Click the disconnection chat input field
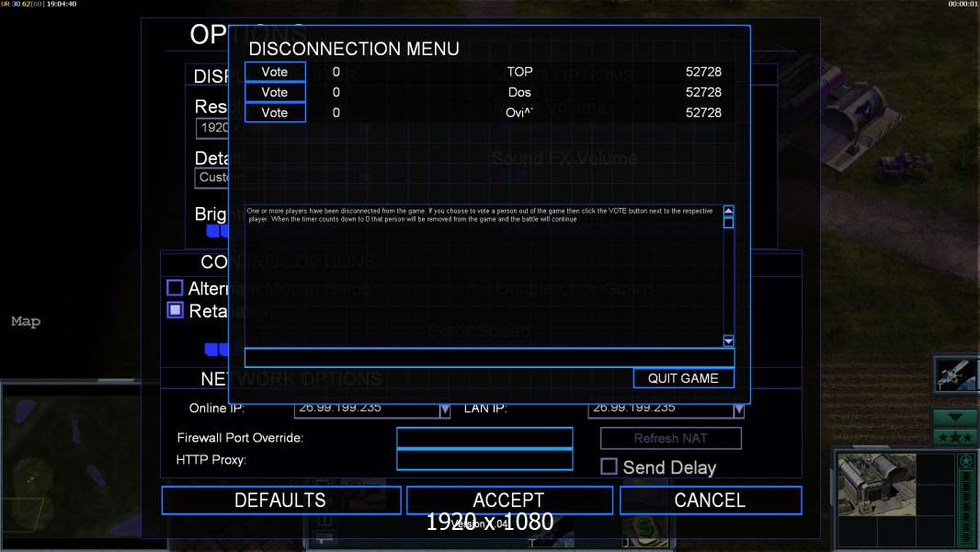 pyautogui.click(x=489, y=358)
